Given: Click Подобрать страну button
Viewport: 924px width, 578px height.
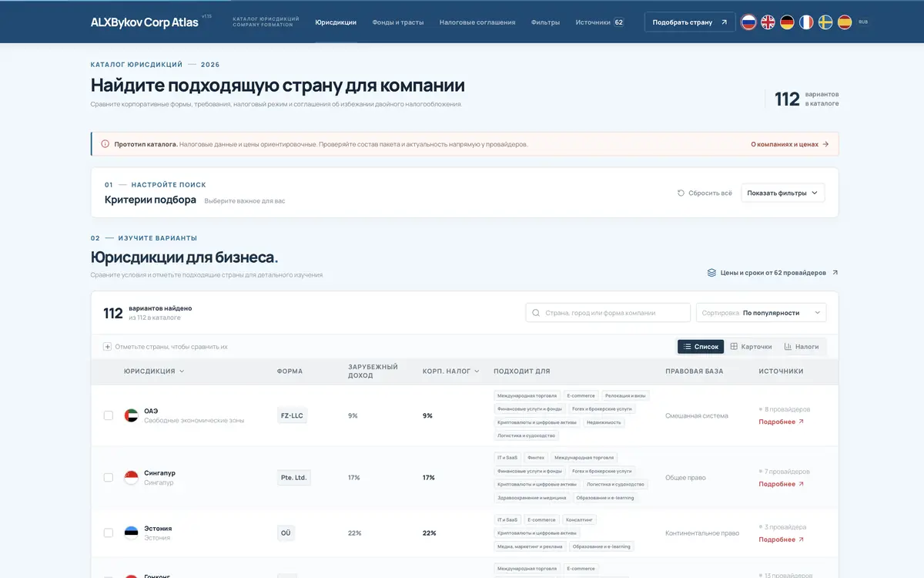Looking at the screenshot, I should pyautogui.click(x=690, y=22).
